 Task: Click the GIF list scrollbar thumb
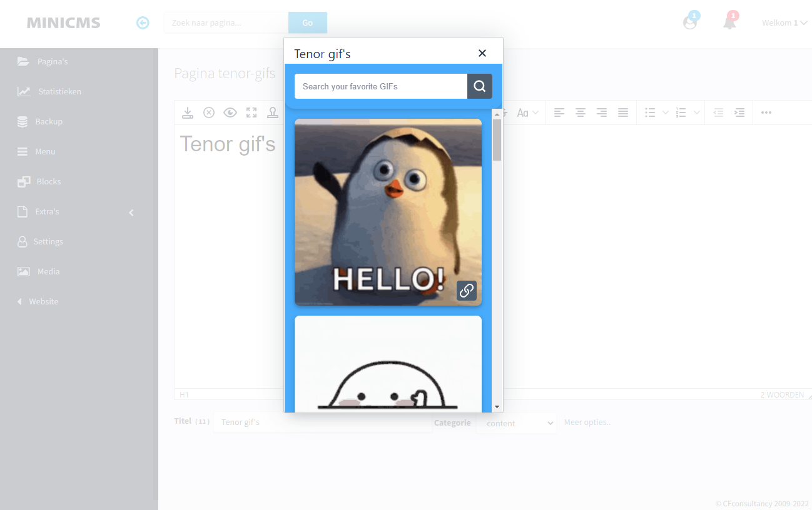pyautogui.click(x=497, y=140)
